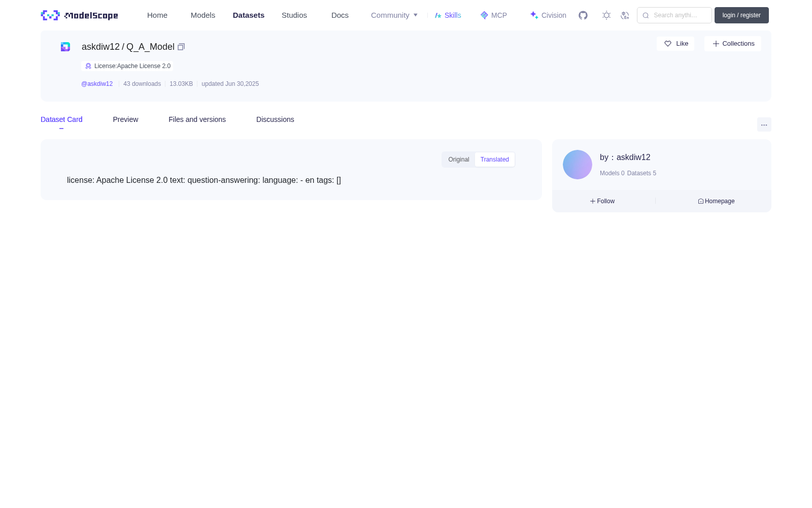Open the @askdiw12 profile link
The height and width of the screenshot is (508, 812).
click(x=97, y=84)
